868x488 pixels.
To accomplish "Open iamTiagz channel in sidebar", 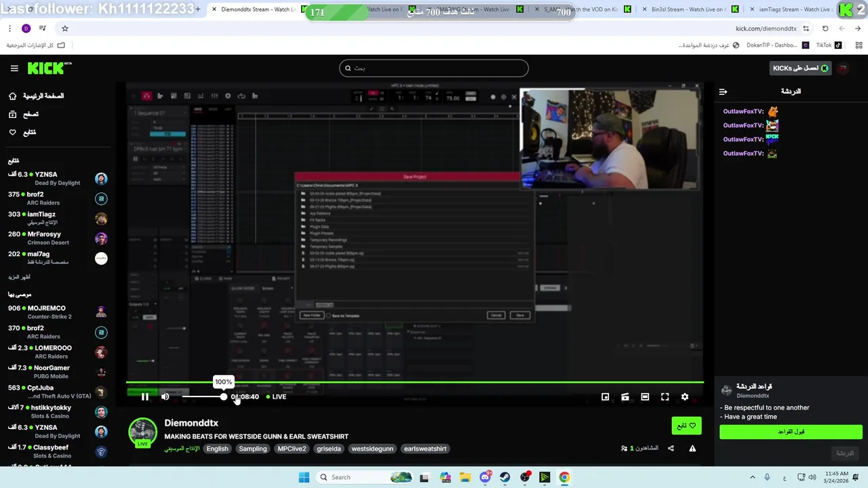I will [x=58, y=218].
